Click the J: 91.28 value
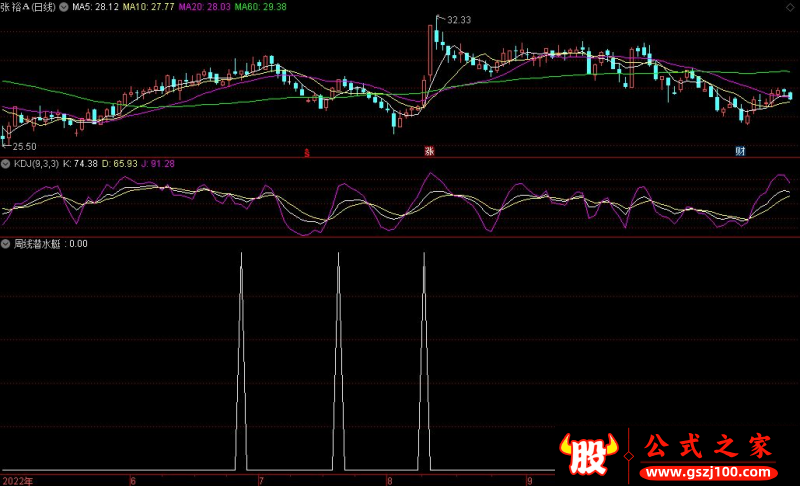The width and height of the screenshot is (800, 486). [158, 164]
